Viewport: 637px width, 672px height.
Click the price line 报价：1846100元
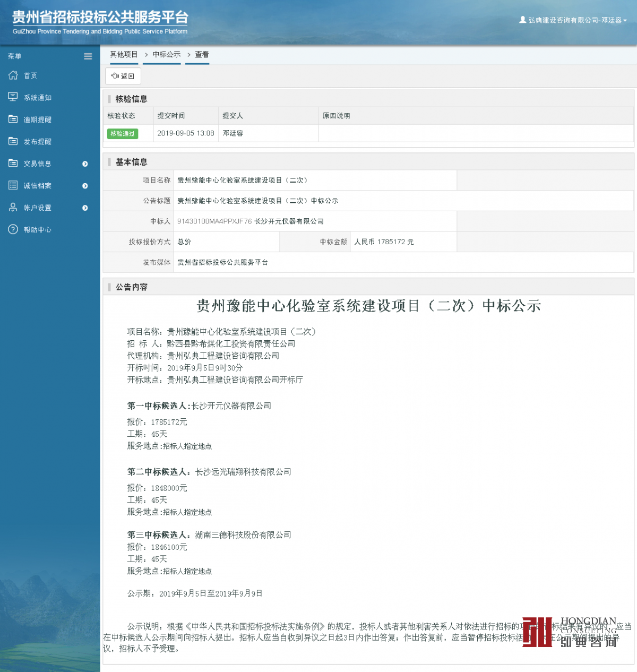point(157,547)
